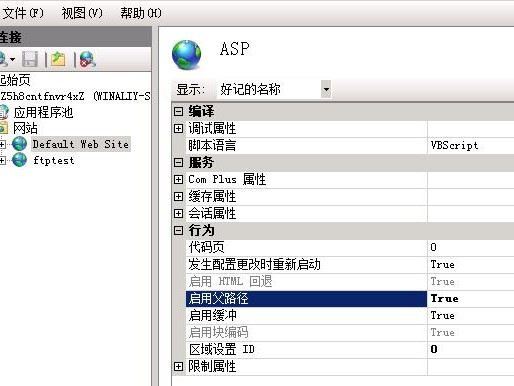
Task: Collapse the 服务 section
Action: [179, 162]
